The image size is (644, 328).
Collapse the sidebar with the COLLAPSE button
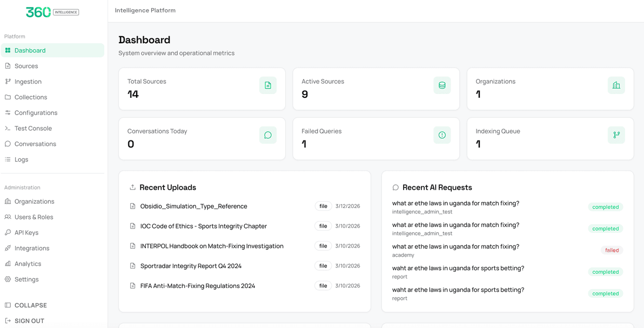point(52,305)
